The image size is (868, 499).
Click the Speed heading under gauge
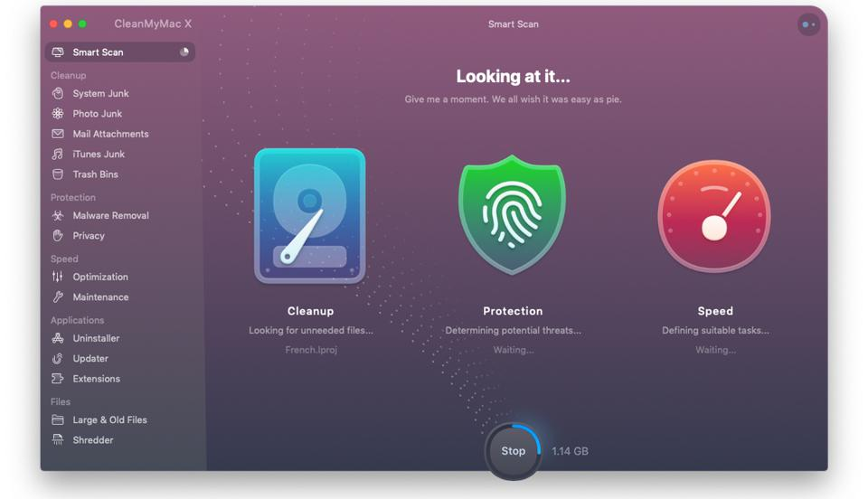click(715, 311)
